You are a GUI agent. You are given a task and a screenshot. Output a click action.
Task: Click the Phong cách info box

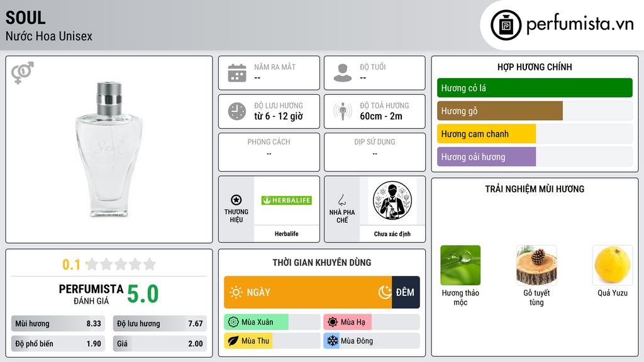(269, 152)
